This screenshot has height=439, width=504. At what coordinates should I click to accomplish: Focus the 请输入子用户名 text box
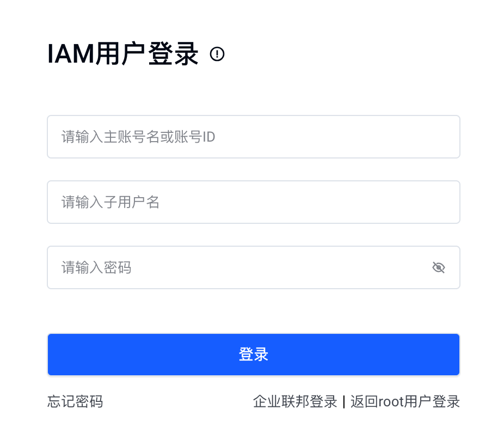pos(253,202)
